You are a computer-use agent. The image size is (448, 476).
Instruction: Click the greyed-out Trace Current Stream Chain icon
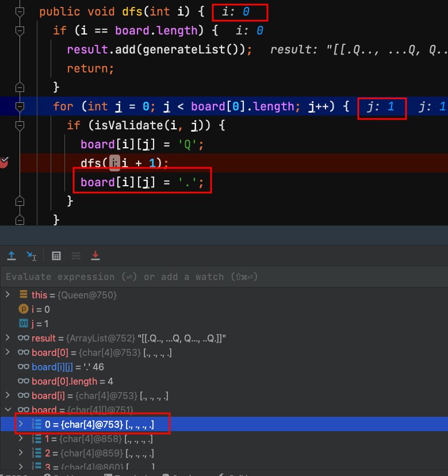pos(76,255)
